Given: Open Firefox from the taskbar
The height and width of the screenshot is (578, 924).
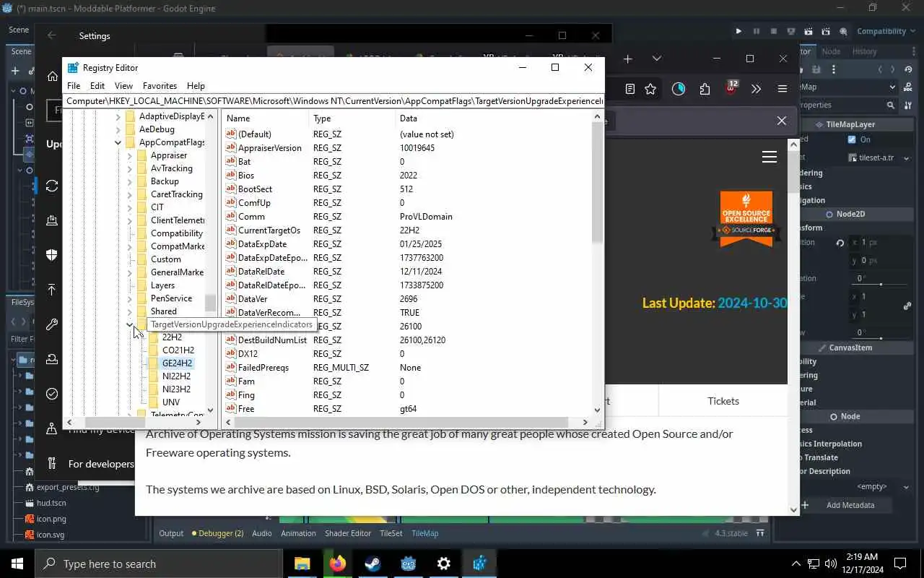Looking at the screenshot, I should (337, 564).
